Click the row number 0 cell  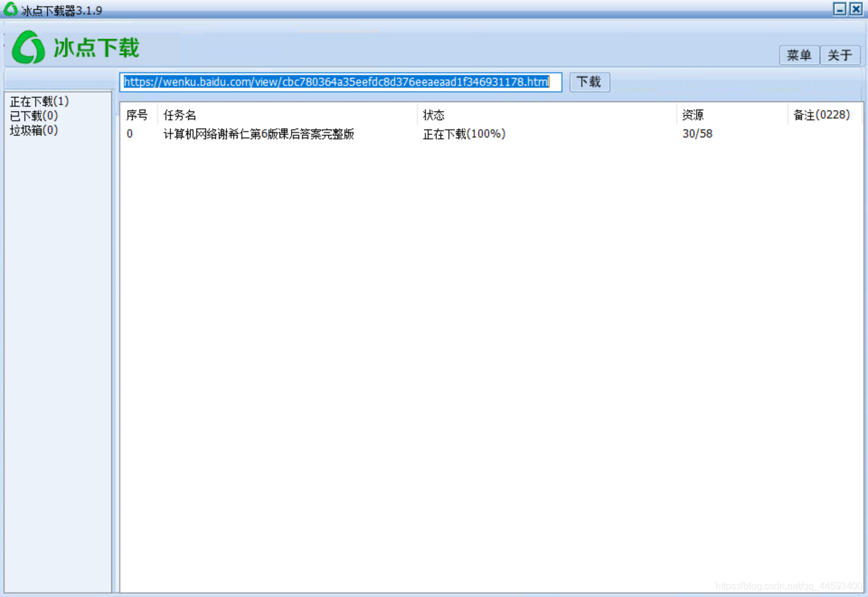tap(130, 134)
